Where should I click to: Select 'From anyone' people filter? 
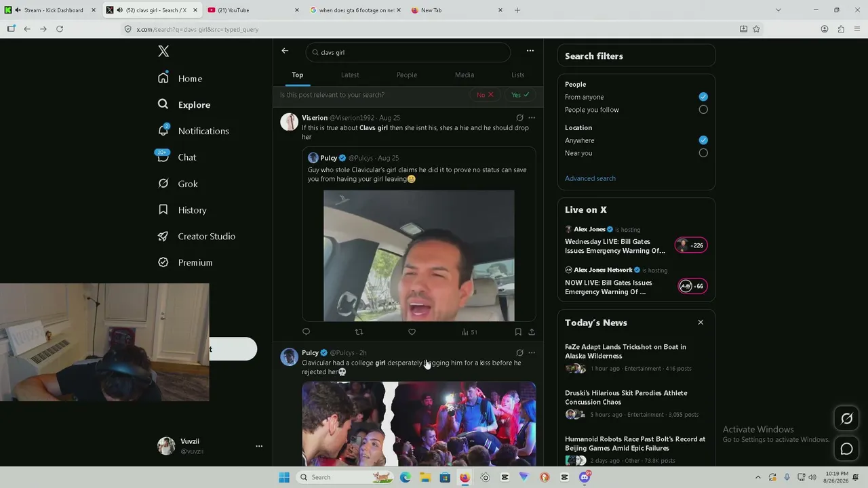click(703, 97)
